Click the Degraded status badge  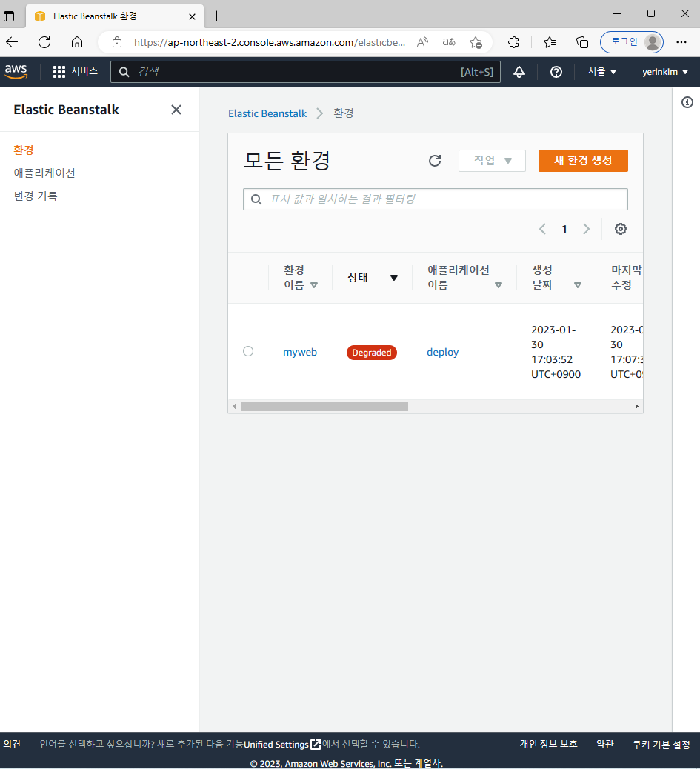pos(372,353)
